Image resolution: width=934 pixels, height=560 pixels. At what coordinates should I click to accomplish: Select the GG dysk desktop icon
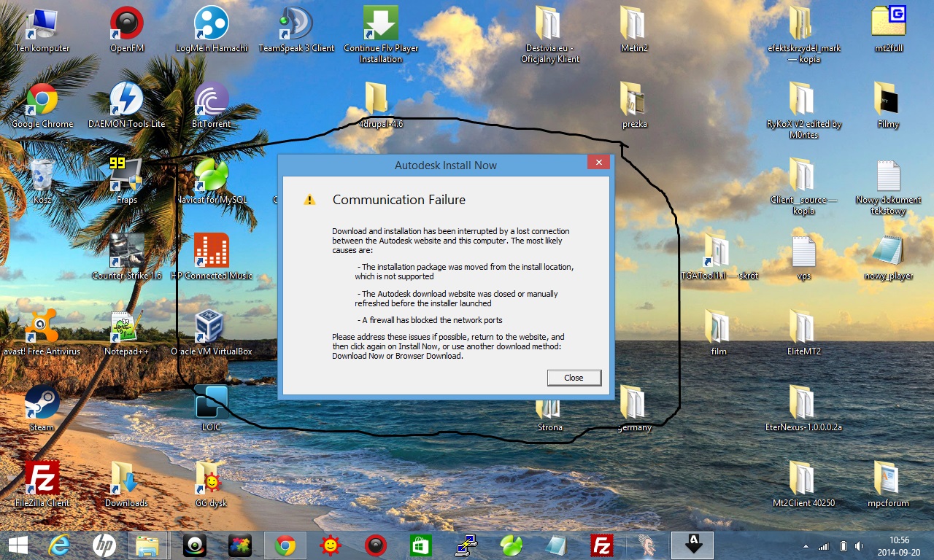(x=212, y=486)
